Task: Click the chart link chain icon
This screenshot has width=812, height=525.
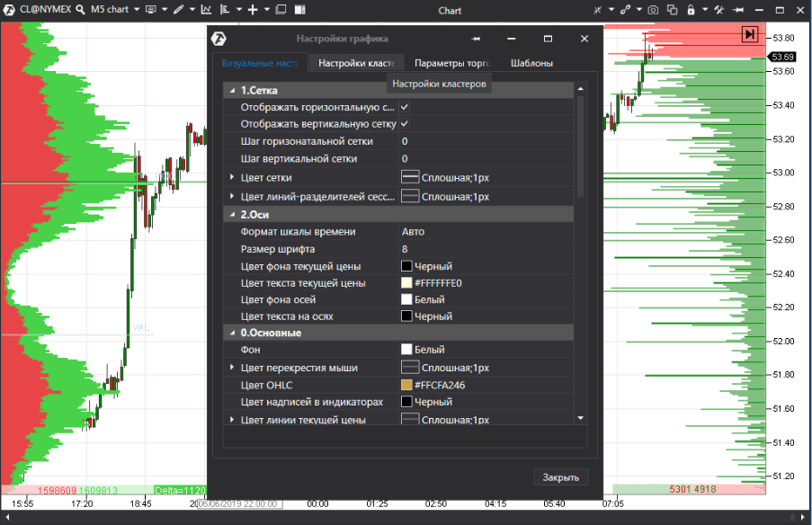Action: tap(623, 10)
